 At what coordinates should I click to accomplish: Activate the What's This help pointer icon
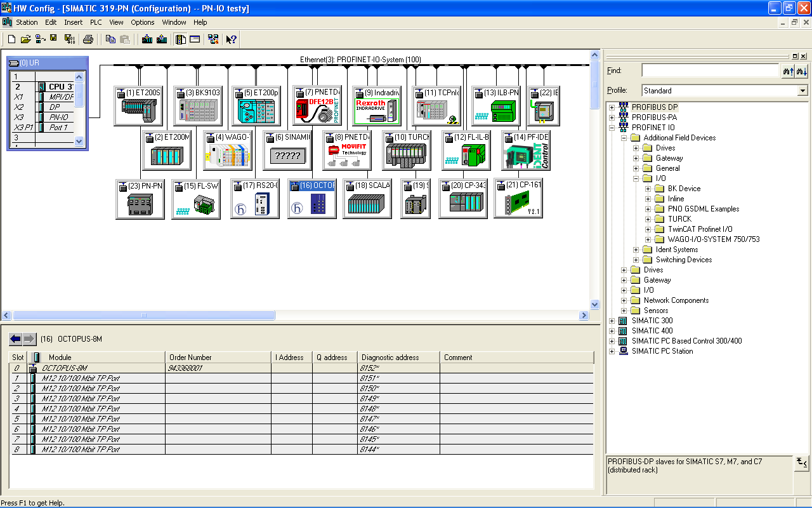[x=232, y=39]
